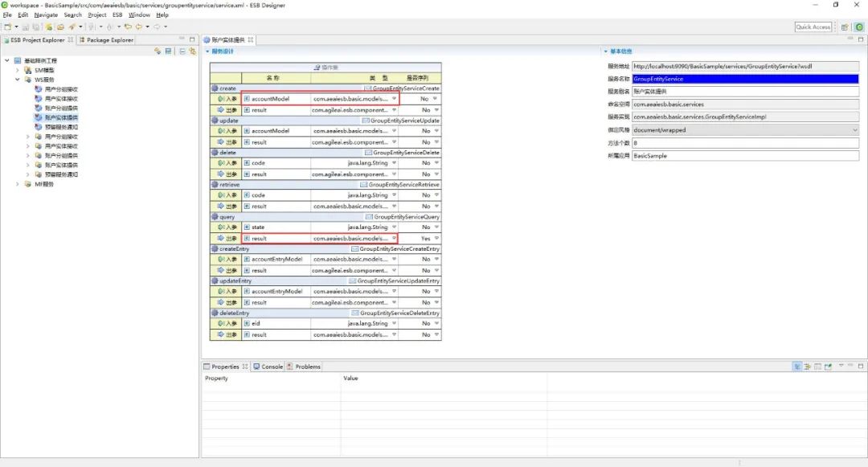The width and height of the screenshot is (868, 467).
Task: Maximize the Properties panel
Action: [x=861, y=366]
